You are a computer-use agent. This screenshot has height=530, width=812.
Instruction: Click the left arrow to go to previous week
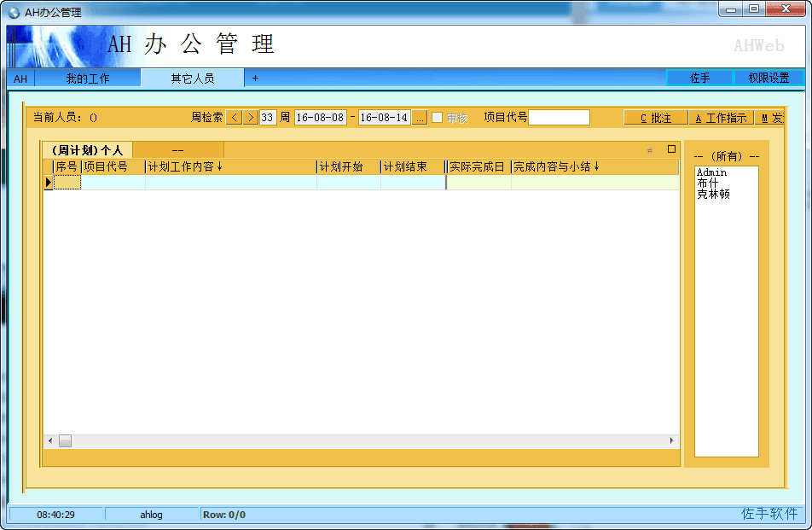233,117
